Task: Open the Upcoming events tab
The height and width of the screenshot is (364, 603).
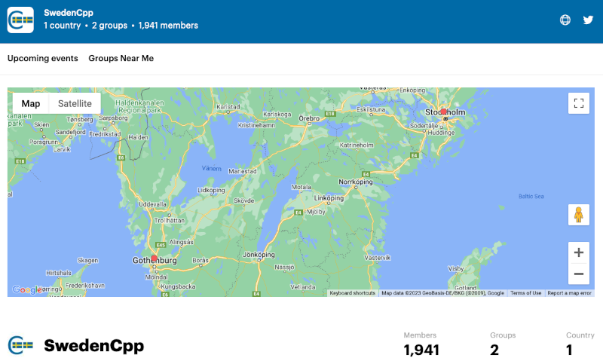Action: coord(43,58)
